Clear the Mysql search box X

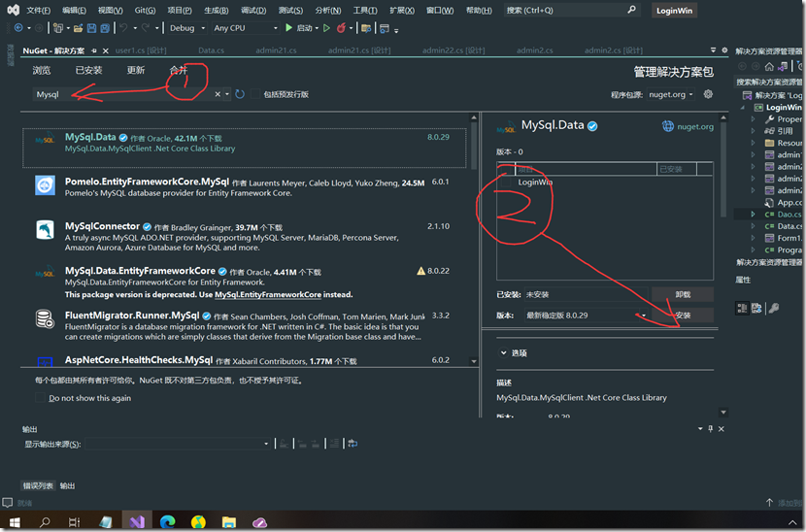coord(218,94)
